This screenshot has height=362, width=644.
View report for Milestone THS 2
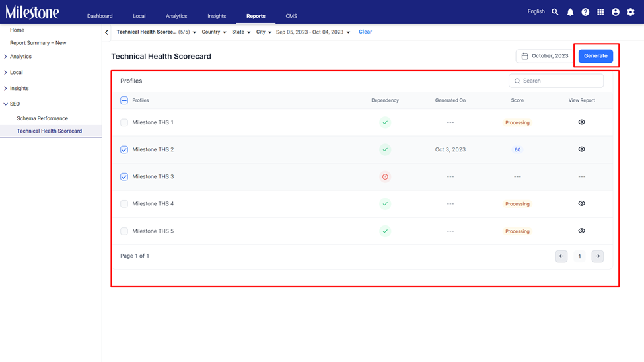coord(581,149)
